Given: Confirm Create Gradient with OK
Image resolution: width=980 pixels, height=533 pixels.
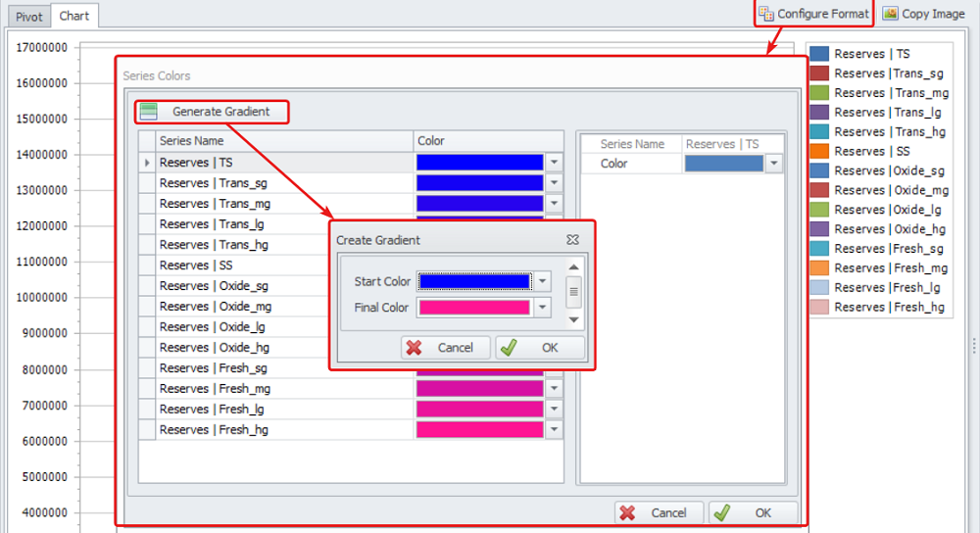Looking at the screenshot, I should [x=540, y=348].
